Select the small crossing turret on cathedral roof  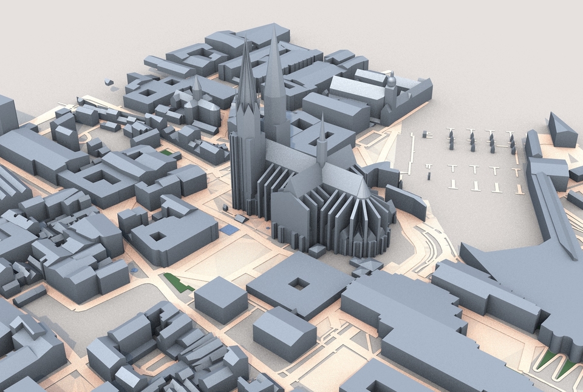coord(322,140)
